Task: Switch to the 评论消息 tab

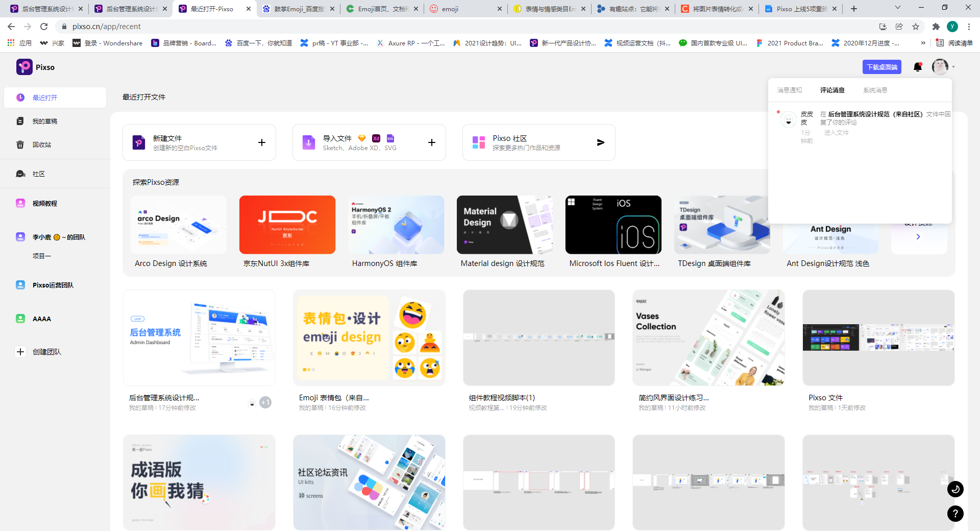Action: point(832,90)
